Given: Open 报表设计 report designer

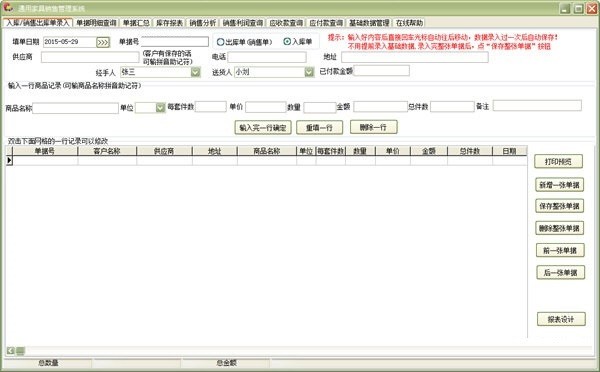Looking at the screenshot, I should 561,319.
